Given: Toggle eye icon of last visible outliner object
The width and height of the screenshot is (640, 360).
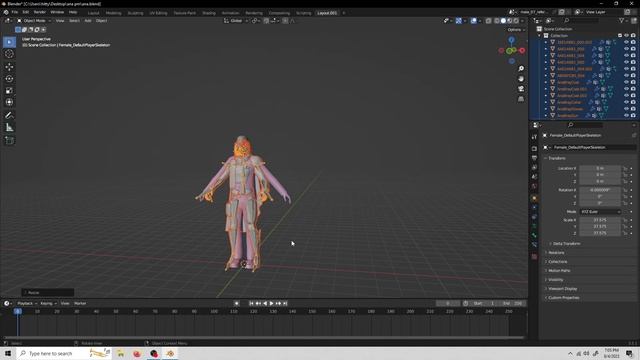Looking at the screenshot, I should tap(627, 116).
